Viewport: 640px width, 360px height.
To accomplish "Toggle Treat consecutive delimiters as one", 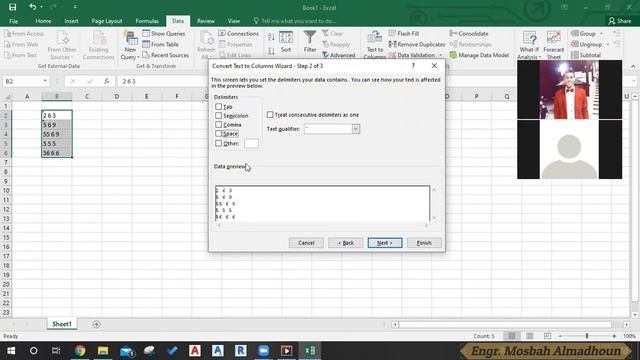I will [x=270, y=115].
